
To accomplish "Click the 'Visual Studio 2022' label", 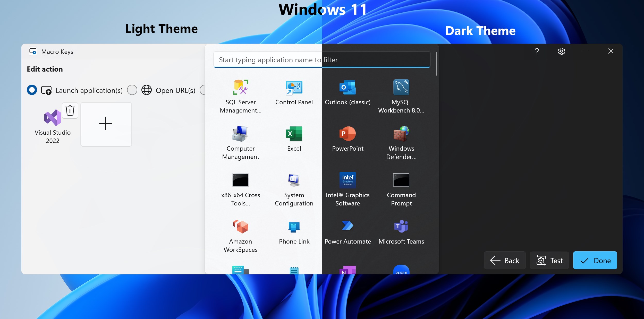I will pos(53,136).
